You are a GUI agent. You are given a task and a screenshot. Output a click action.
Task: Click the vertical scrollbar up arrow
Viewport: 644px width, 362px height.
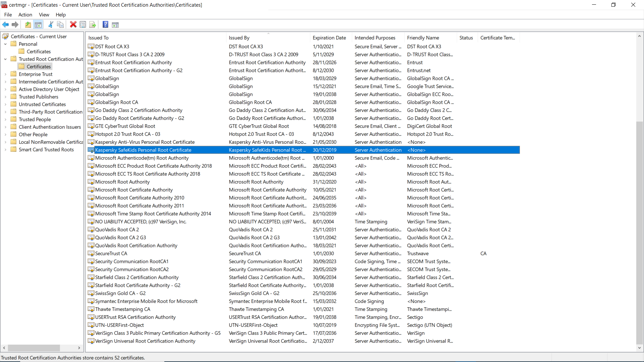(639, 36)
